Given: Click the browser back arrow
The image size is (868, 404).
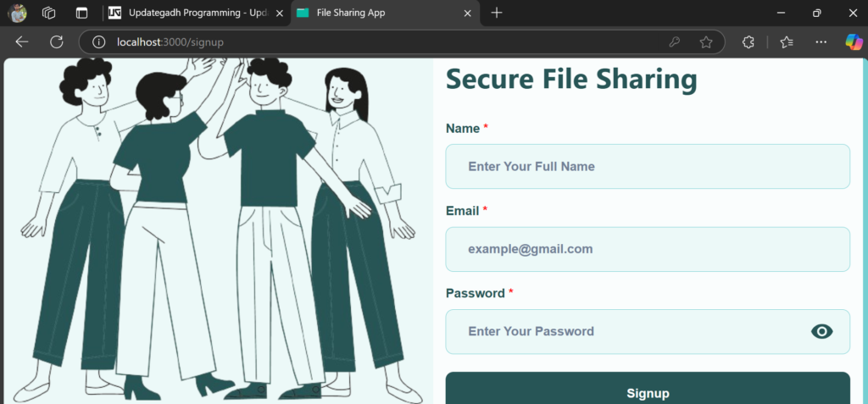Looking at the screenshot, I should click(21, 42).
